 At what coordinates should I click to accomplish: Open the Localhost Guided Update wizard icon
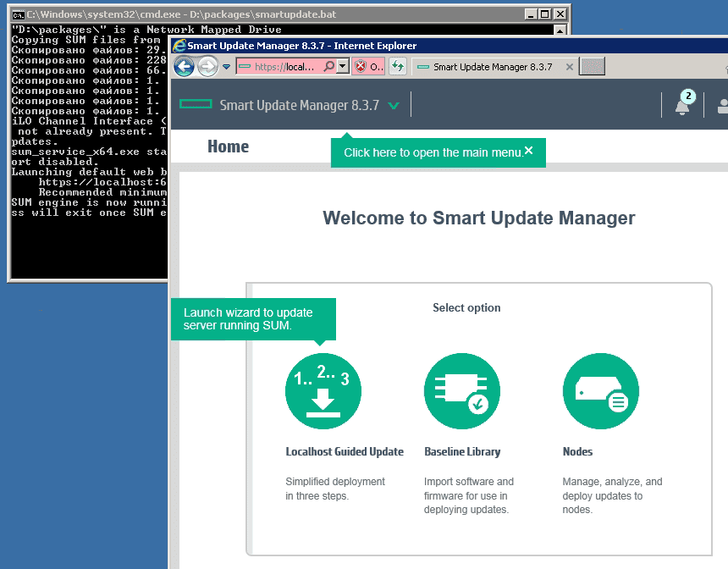coord(323,391)
